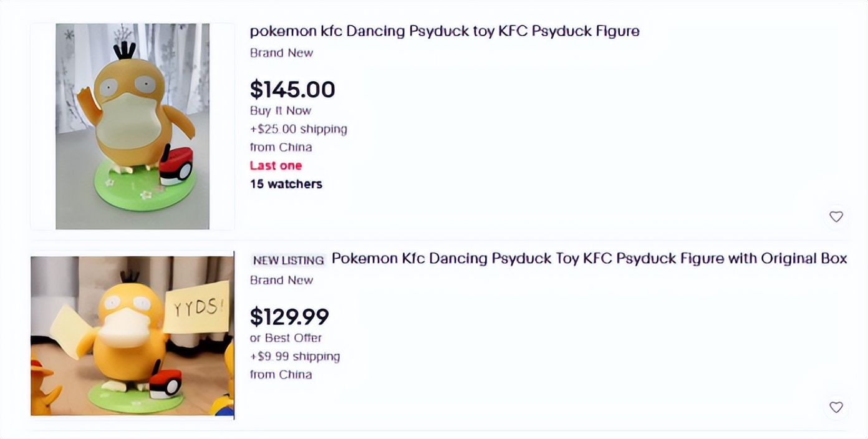Screen dimensions: 868x439
Task: Open the Psyduck photo holding YYDS sign
Action: (132, 335)
